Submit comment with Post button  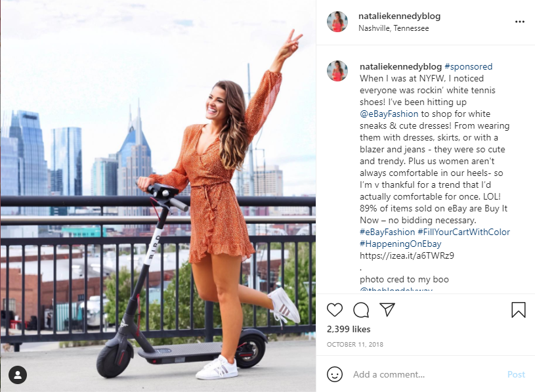pos(516,374)
